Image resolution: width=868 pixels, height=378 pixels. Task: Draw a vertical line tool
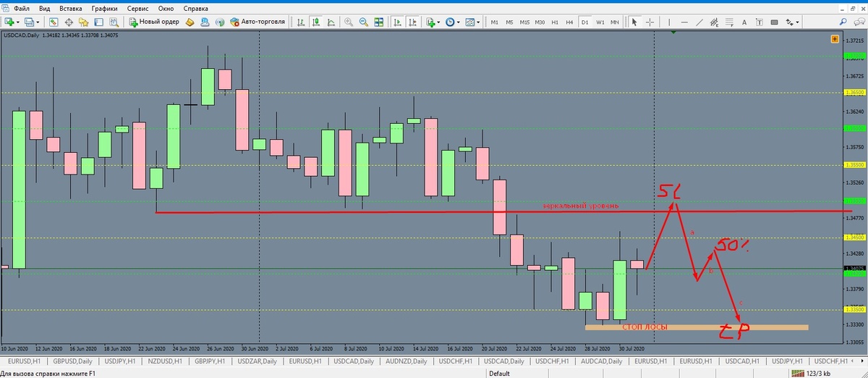coord(669,22)
